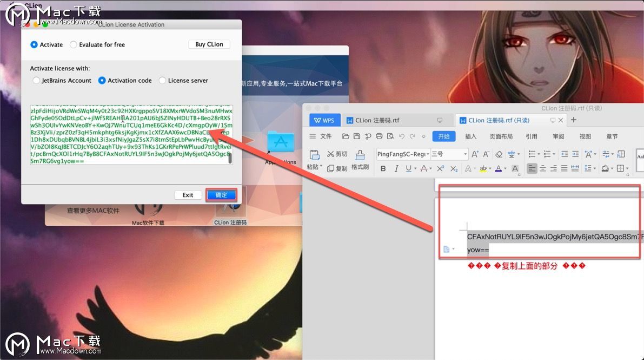Open the font size 三号 dropdown

coord(466,154)
